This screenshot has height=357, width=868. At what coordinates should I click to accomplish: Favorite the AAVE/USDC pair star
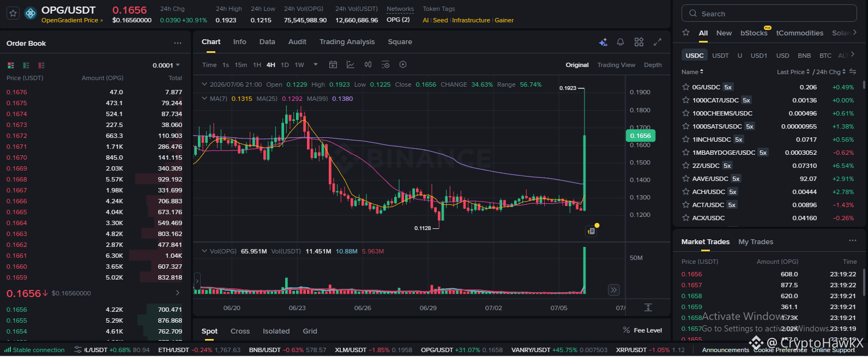(686, 179)
